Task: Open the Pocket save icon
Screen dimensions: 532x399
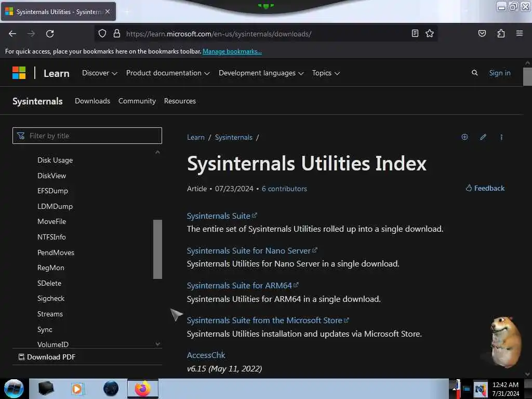Action: 482,33
